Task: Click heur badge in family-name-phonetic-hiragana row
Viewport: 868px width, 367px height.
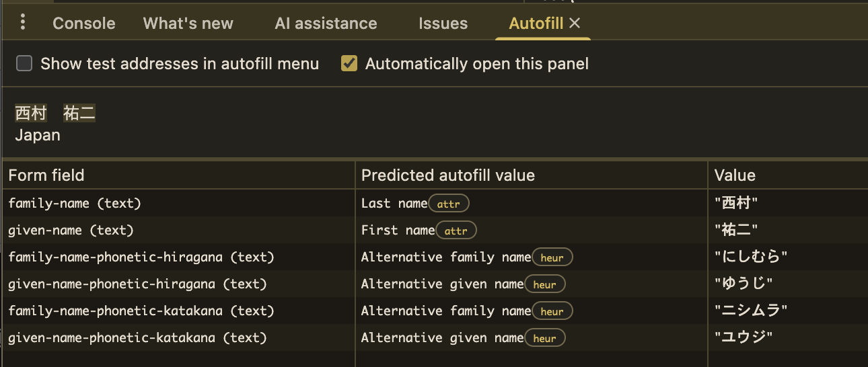Action: [x=552, y=257]
